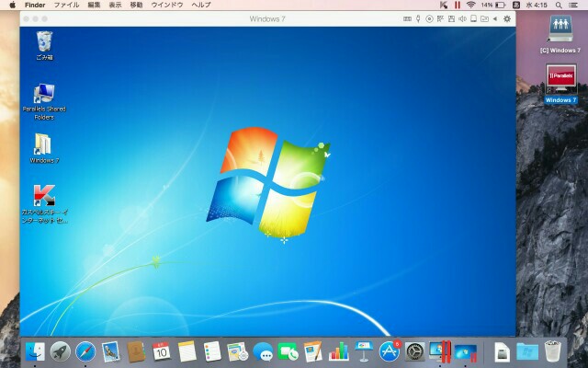Click the red Parallels icon in the menu bar
Screen dimensions: 588x368
(x=458, y=5)
